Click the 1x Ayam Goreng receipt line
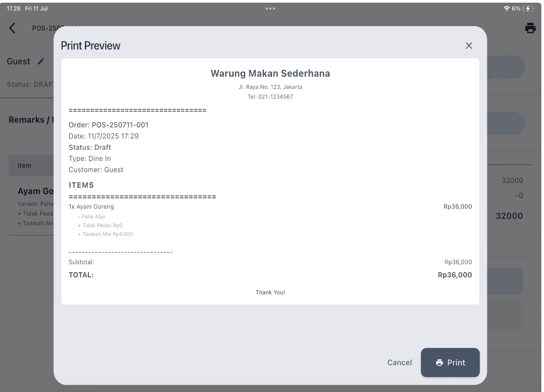This screenshot has height=392, width=544. tap(91, 207)
